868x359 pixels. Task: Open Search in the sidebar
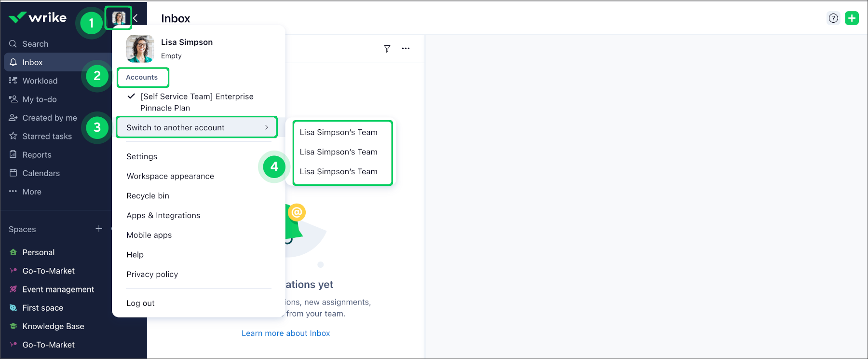click(35, 44)
